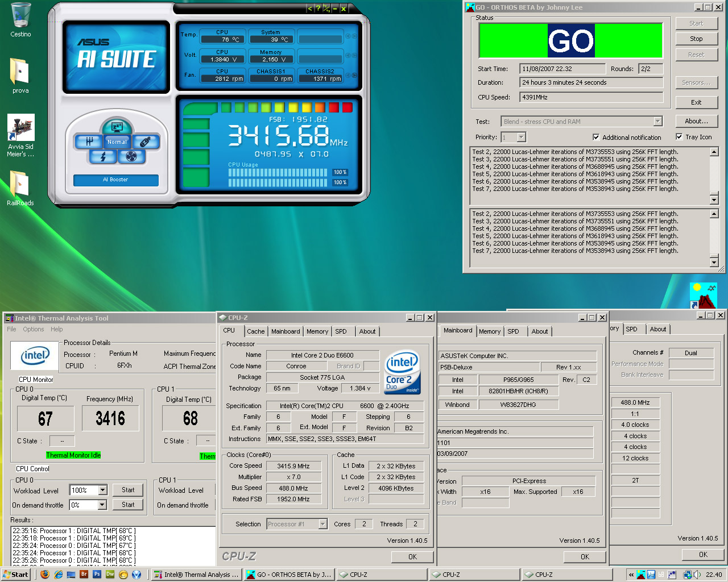Switch to the Cache tab in CPU-Z
The width and height of the screenshot is (728, 582).
coord(255,331)
